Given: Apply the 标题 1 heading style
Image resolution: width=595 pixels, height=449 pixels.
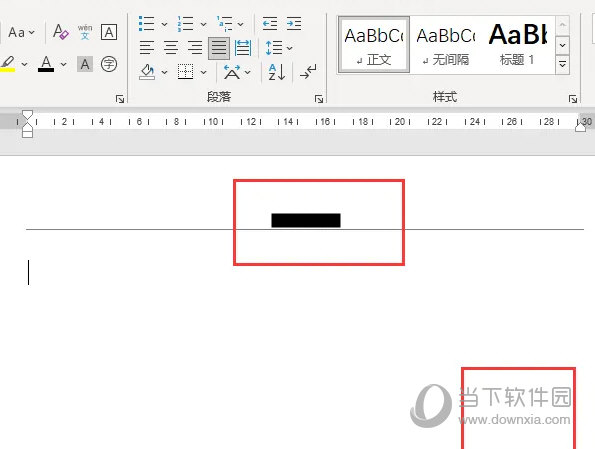Looking at the screenshot, I should click(x=518, y=44).
